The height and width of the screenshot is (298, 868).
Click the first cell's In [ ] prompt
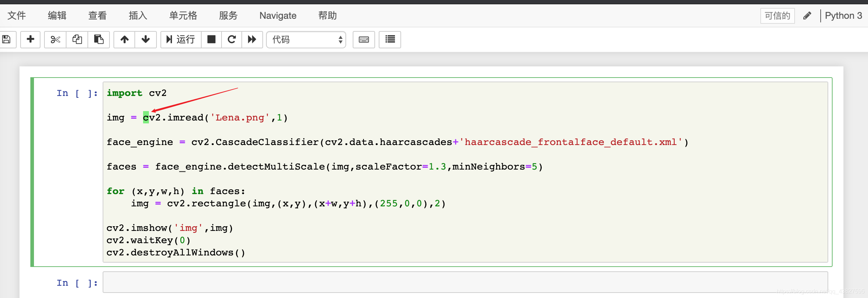point(77,93)
